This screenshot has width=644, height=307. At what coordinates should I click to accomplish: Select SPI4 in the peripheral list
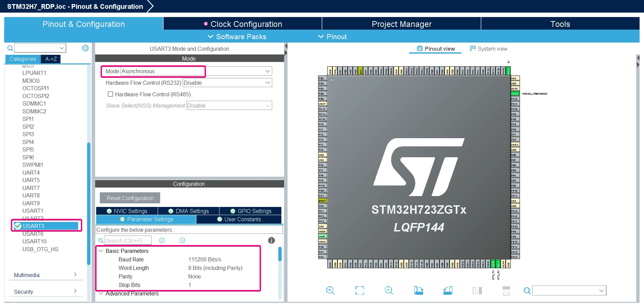(28, 142)
